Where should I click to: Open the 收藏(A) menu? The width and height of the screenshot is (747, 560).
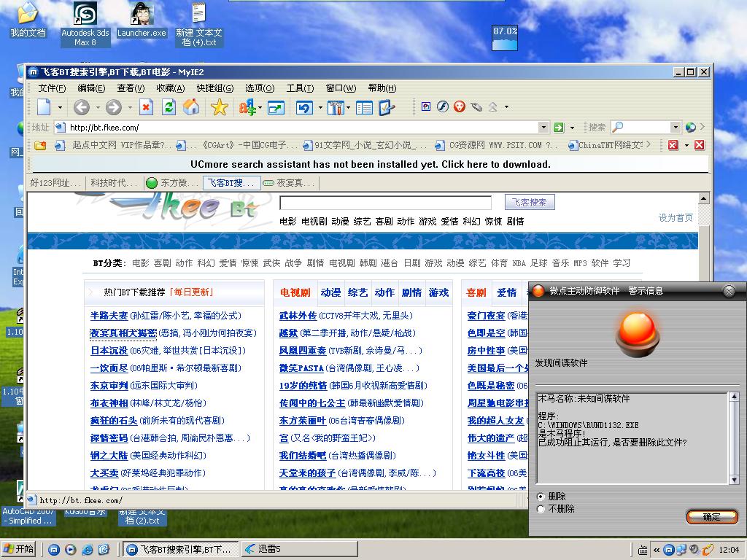click(x=171, y=88)
